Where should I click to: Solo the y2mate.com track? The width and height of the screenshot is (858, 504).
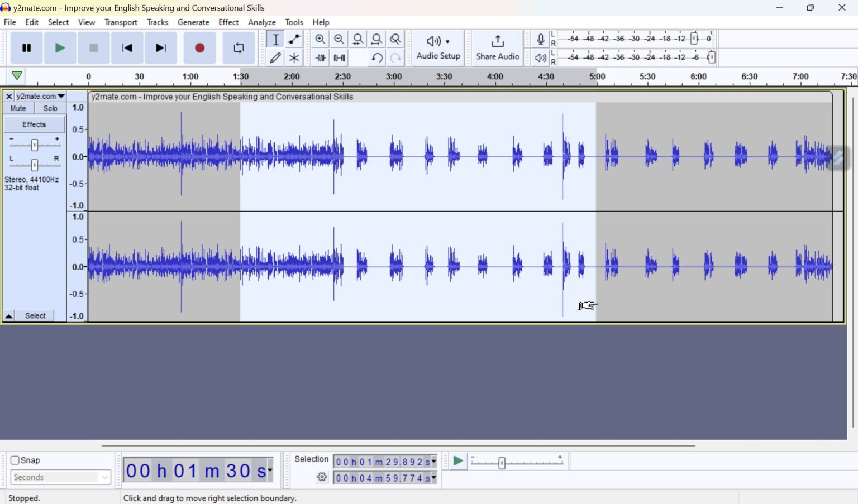coord(50,108)
